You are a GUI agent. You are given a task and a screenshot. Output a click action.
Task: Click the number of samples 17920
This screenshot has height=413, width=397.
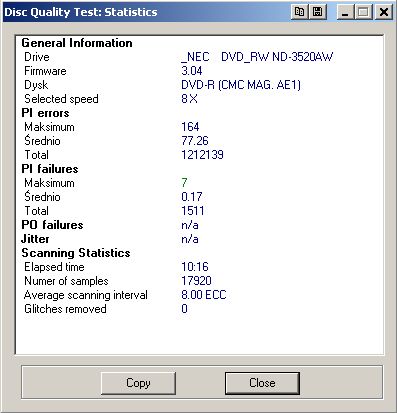pyautogui.click(x=196, y=281)
